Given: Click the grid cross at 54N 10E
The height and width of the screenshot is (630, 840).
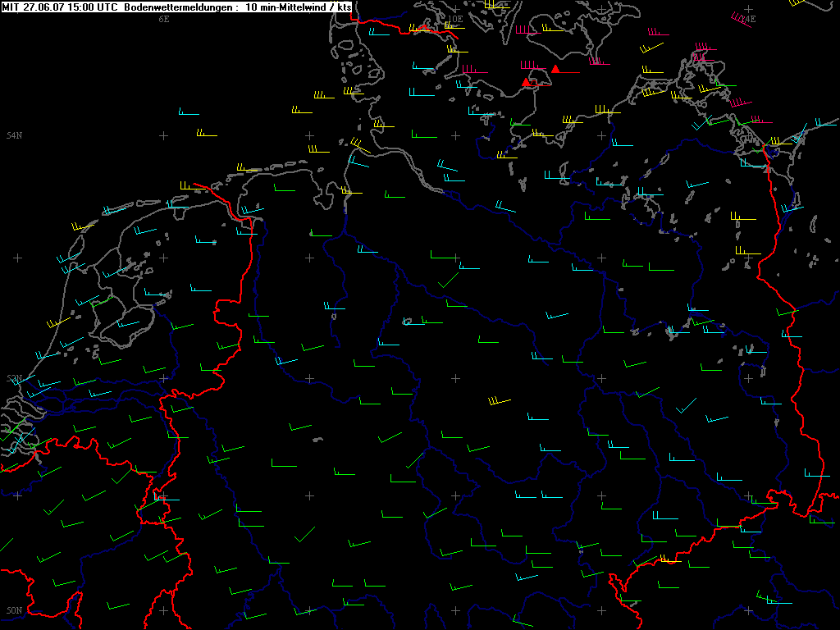Looking at the screenshot, I should click(x=455, y=135).
